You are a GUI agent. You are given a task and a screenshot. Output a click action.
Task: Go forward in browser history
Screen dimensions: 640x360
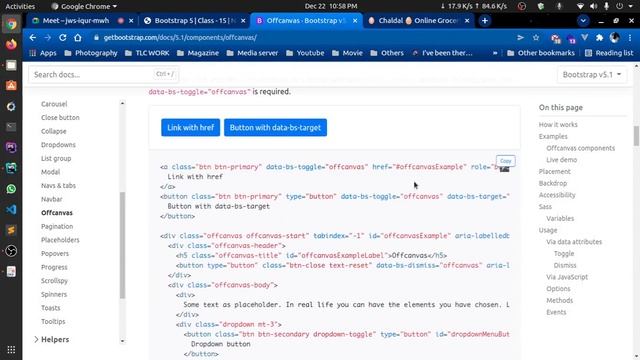pos(48,38)
